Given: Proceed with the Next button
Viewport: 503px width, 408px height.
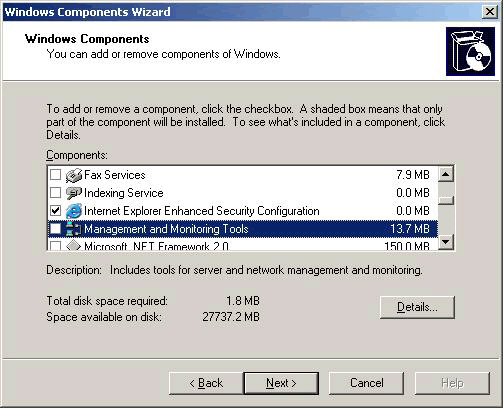Looking at the screenshot, I should pyautogui.click(x=281, y=383).
